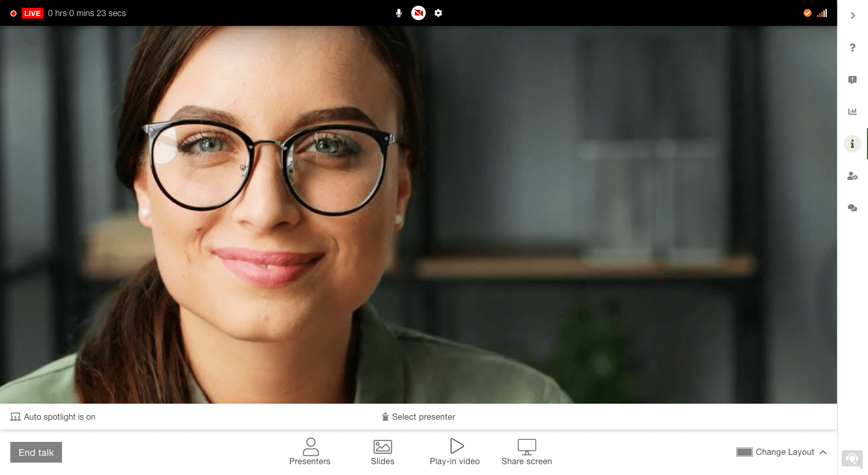Image resolution: width=868 pixels, height=475 pixels.
Task: Click Share screen
Action: [526, 452]
